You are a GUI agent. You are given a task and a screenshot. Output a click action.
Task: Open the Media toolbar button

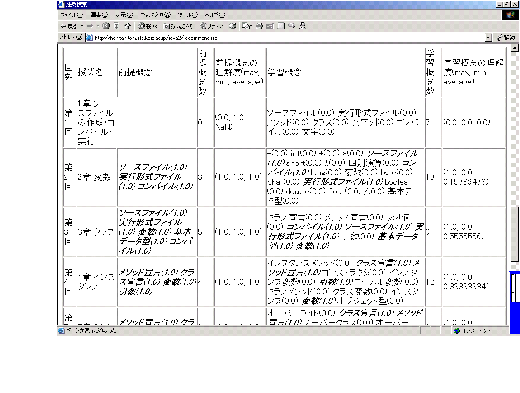coord(211,26)
